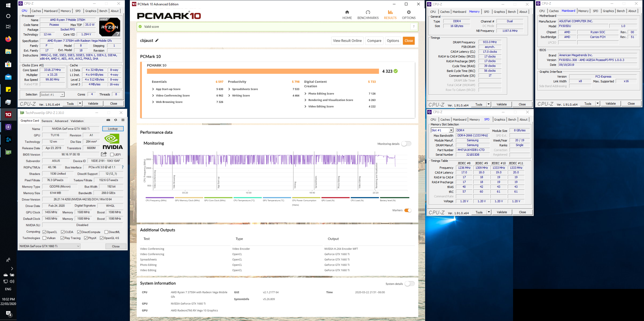
Task: Open PCMark 10 Benchmarks section
Action: (368, 15)
